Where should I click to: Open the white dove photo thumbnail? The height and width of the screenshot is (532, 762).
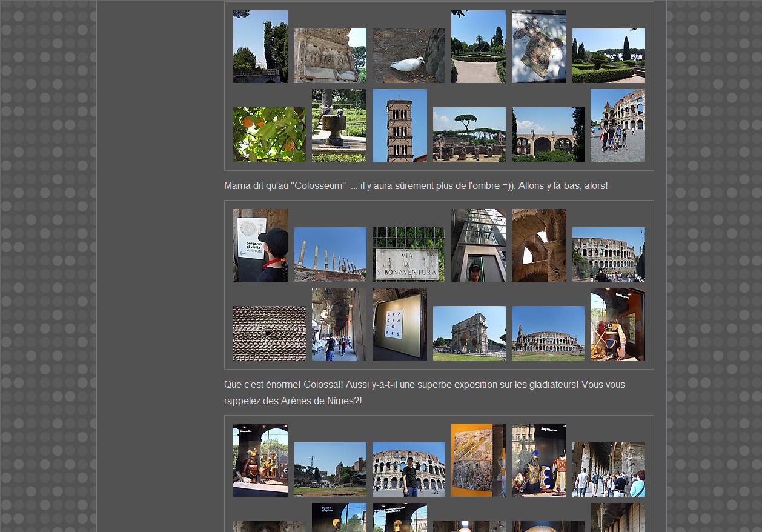point(408,56)
